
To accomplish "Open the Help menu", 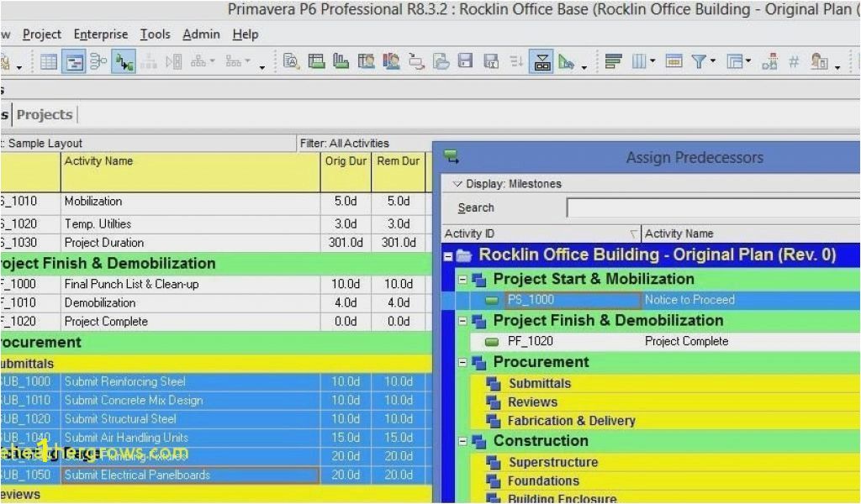I will click(246, 34).
